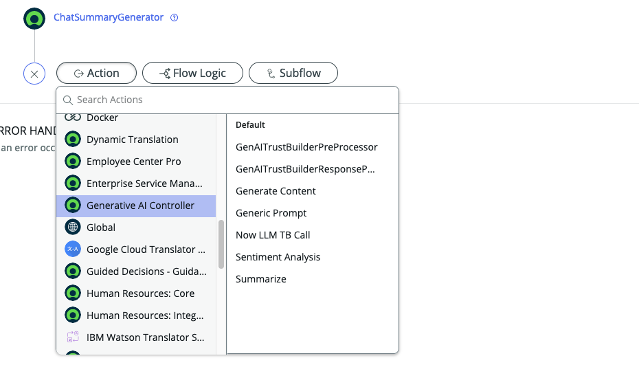Select Employee Center Pro category

(x=136, y=161)
